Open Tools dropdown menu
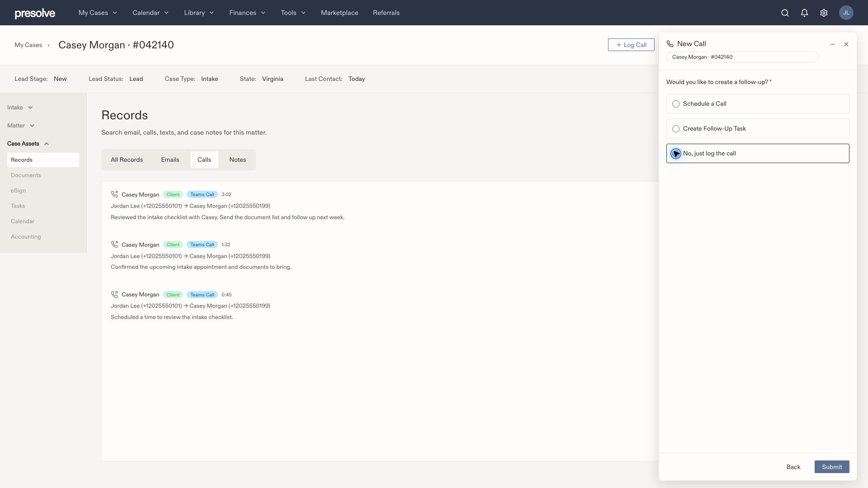 [x=293, y=13]
